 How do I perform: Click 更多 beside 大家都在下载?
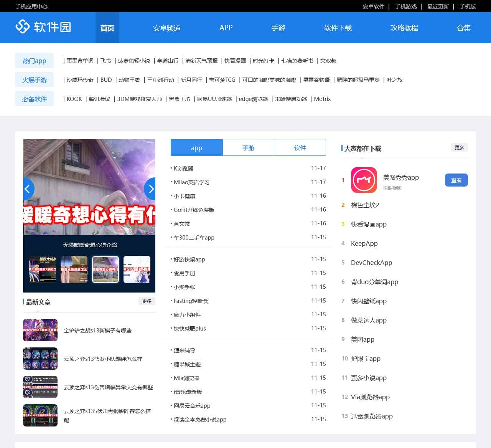(459, 148)
